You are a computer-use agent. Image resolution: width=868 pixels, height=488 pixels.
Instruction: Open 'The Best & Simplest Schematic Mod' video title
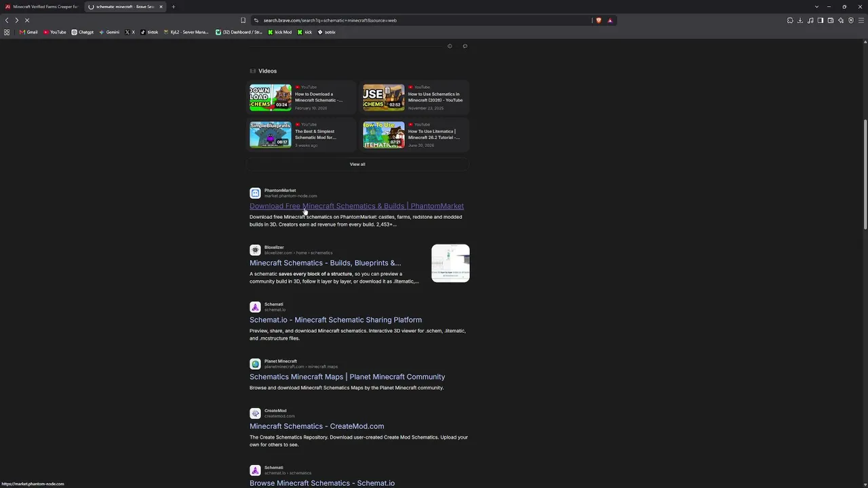tap(315, 134)
